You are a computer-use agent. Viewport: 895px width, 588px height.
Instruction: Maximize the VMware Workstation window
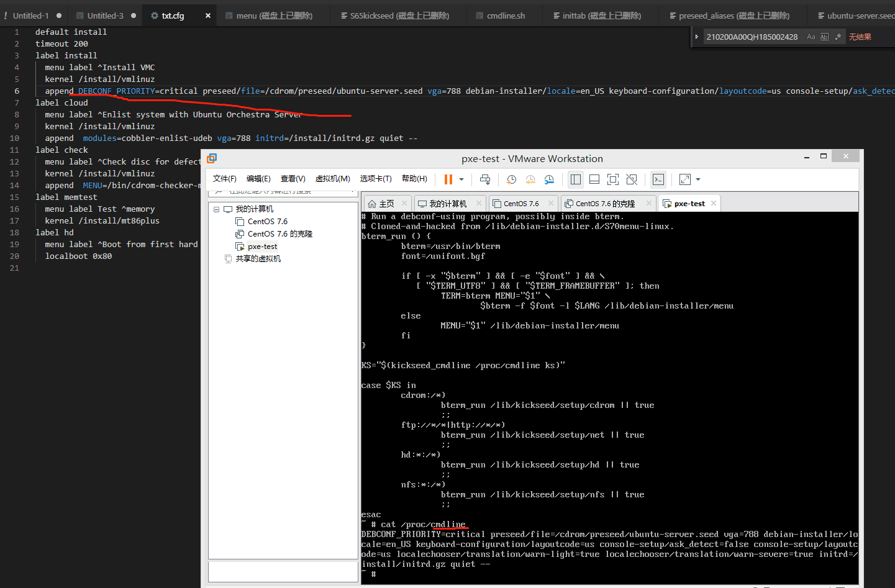pos(824,156)
